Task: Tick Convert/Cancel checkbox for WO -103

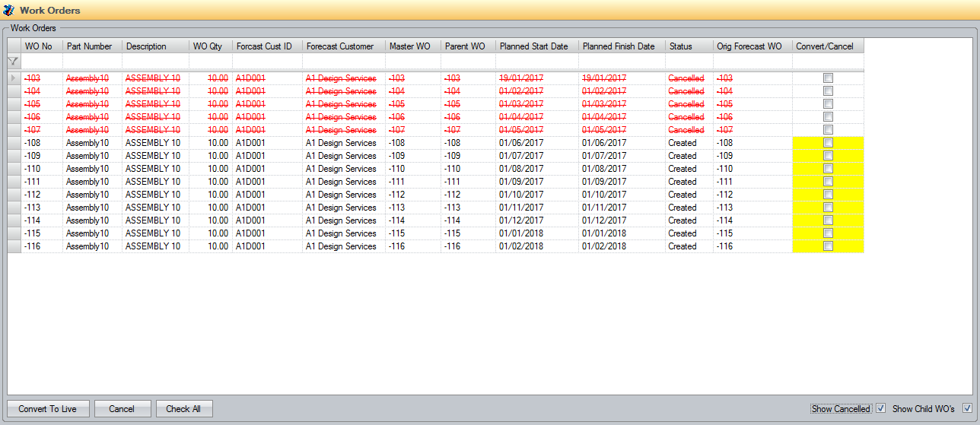Action: 828,78
